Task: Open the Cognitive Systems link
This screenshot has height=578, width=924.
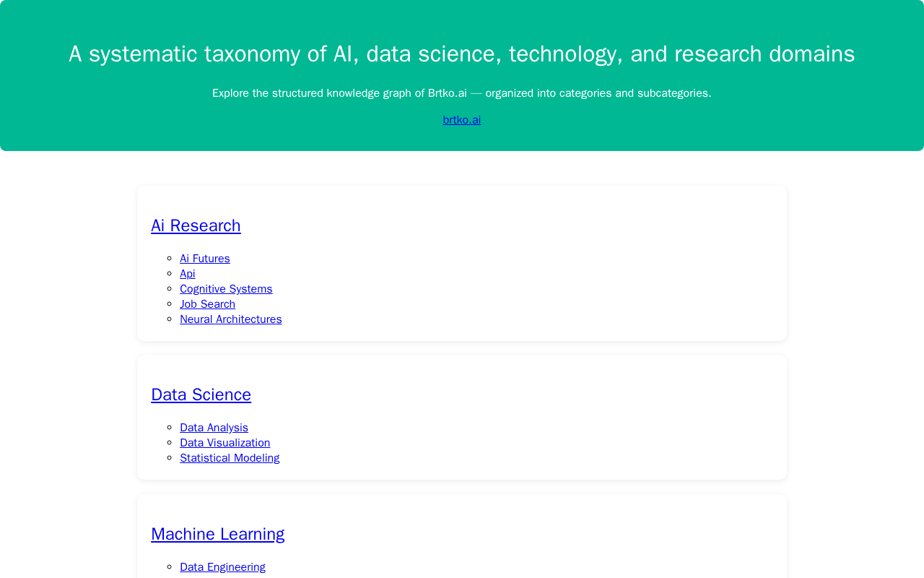Action: click(226, 289)
